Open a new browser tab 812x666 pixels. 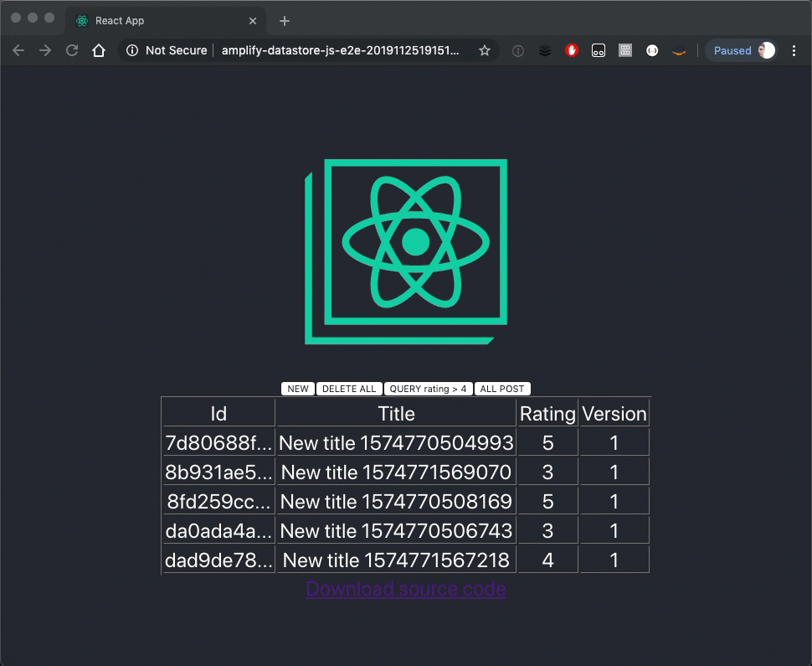tap(285, 21)
